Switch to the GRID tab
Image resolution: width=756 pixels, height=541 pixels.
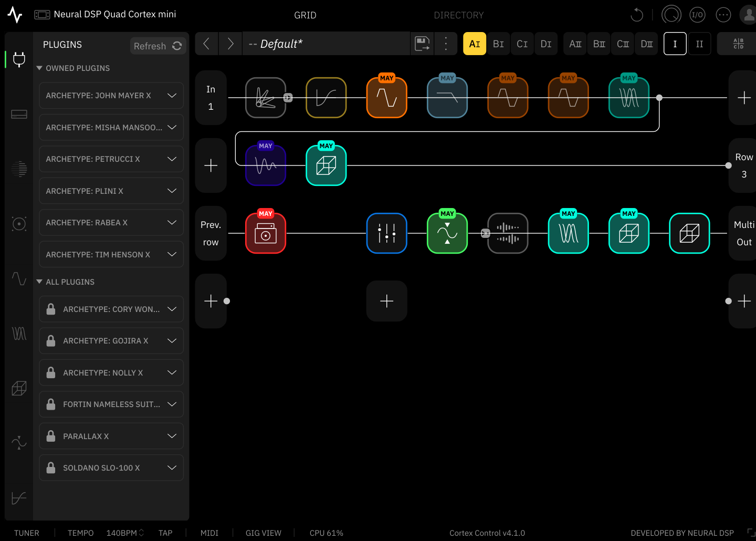[x=305, y=15]
